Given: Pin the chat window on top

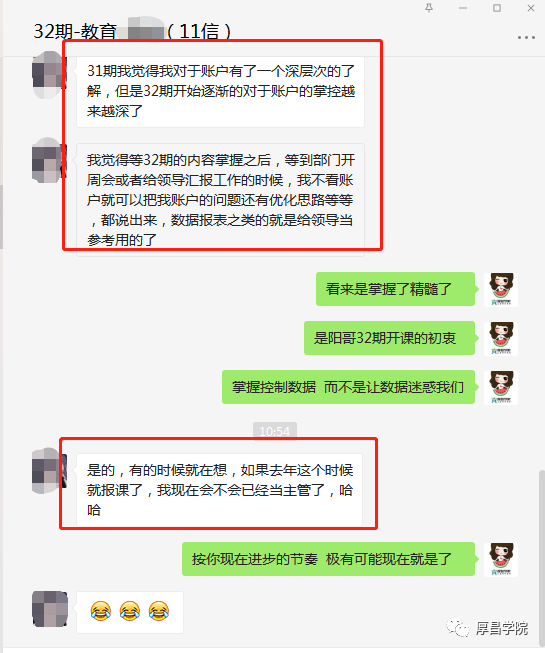Looking at the screenshot, I should 429,8.
